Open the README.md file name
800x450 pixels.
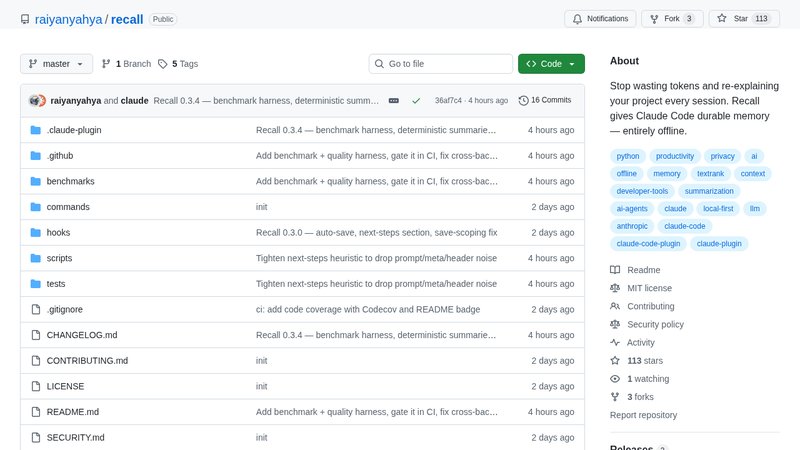click(72, 412)
